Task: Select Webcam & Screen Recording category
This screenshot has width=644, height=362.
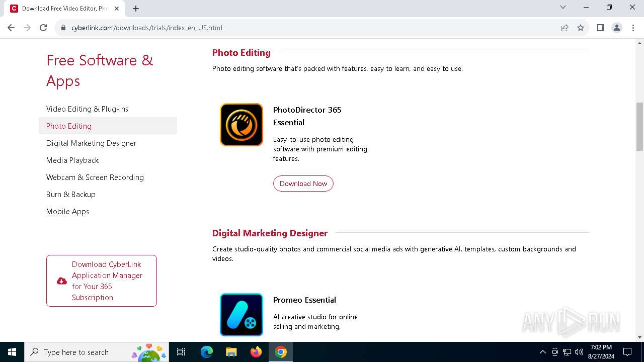Action: (x=95, y=177)
